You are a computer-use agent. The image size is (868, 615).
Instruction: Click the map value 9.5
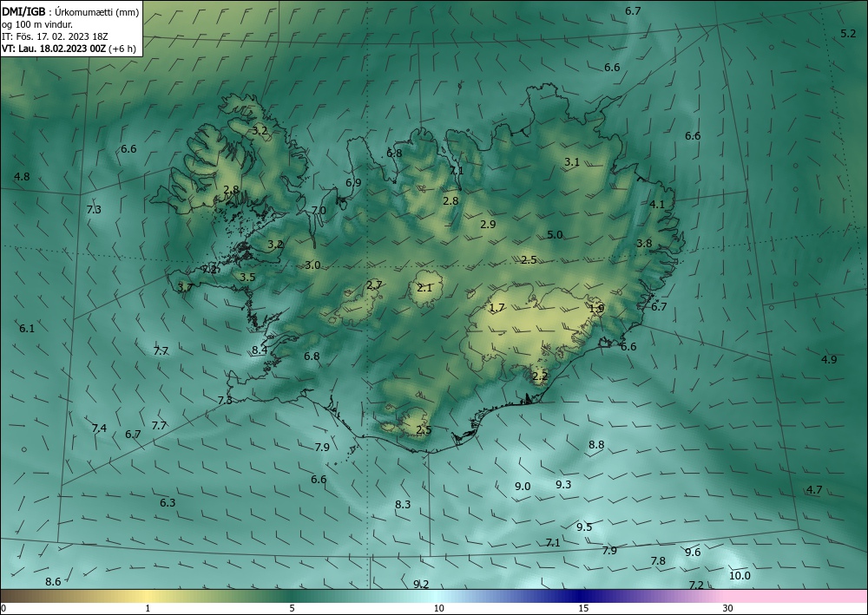[x=584, y=527]
